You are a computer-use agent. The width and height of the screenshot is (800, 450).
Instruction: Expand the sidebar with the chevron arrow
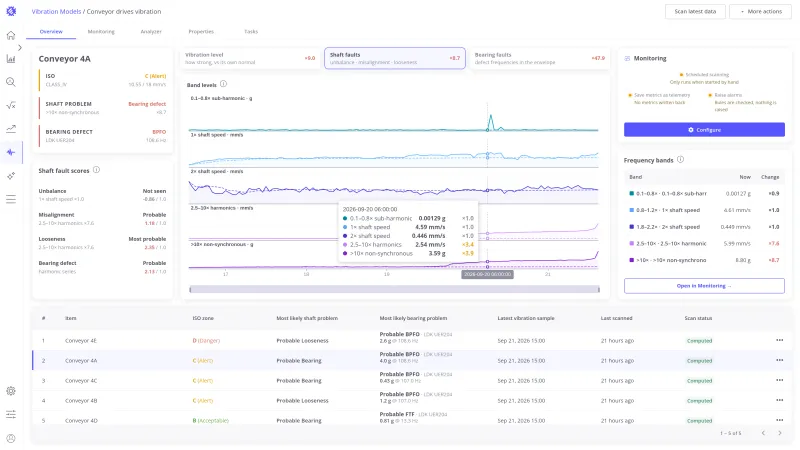[x=20, y=47]
